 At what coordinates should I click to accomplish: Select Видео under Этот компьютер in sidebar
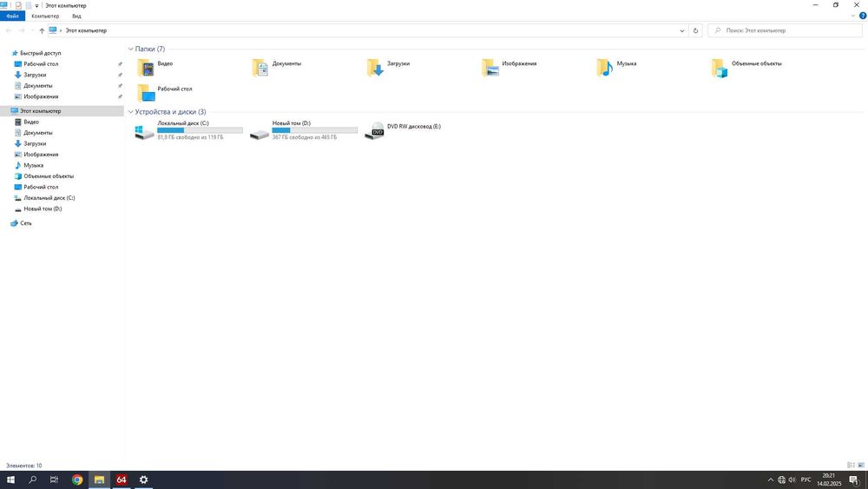point(31,122)
